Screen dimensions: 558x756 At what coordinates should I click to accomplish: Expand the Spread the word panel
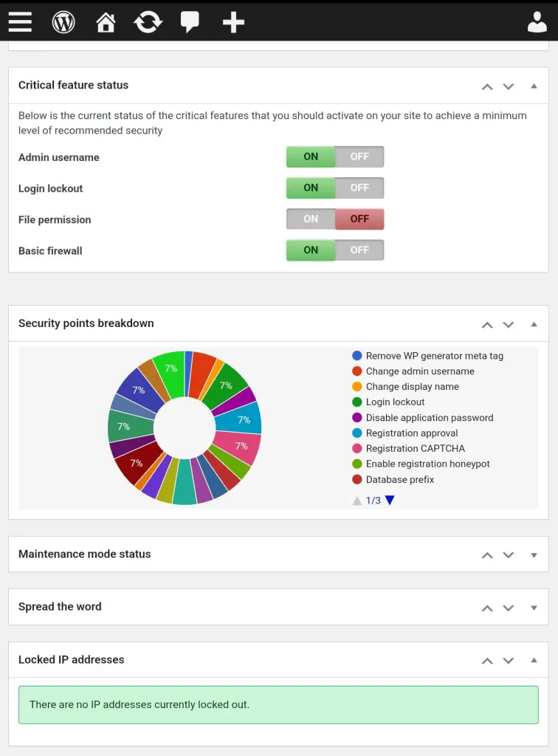point(534,608)
